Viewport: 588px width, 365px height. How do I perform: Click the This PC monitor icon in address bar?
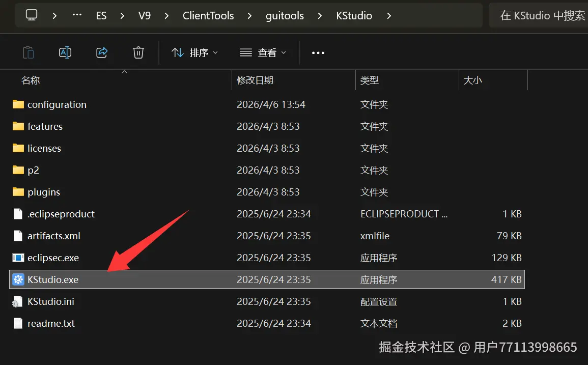[32, 15]
